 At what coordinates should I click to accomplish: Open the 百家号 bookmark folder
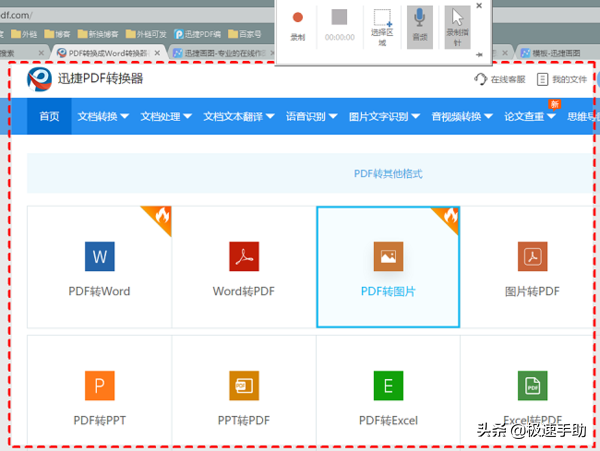[245, 34]
